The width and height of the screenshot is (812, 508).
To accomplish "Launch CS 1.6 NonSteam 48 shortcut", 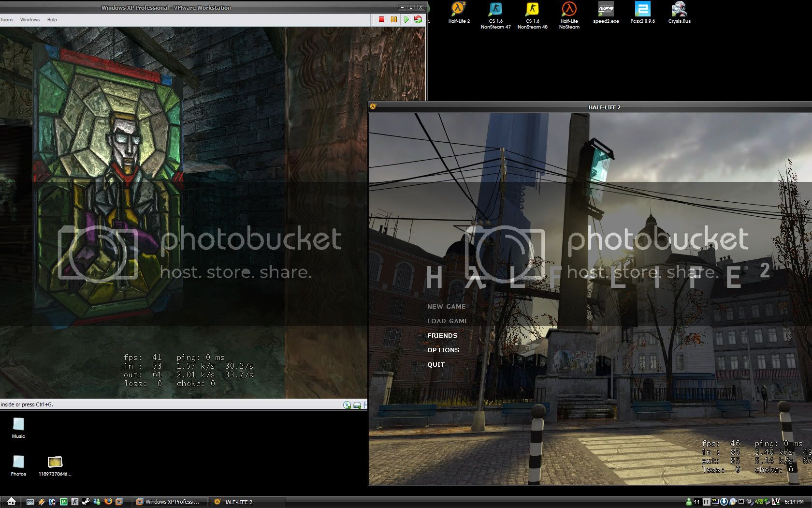I will pos(532,11).
